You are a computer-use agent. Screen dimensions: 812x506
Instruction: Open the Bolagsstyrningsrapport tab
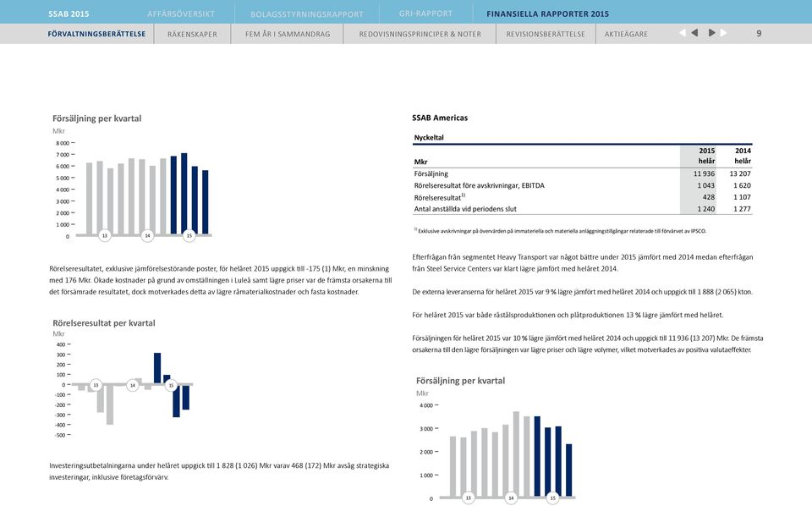306,14
